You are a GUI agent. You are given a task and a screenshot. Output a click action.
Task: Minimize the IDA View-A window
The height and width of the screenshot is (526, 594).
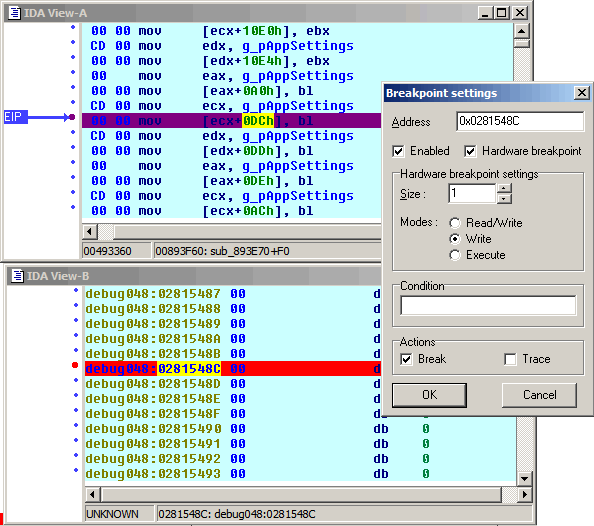[x=485, y=13]
